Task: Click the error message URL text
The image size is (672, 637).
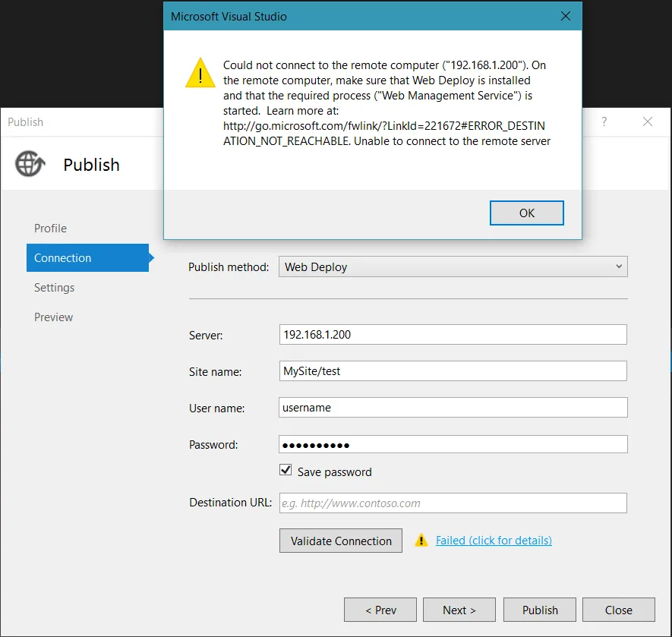Action: (x=384, y=134)
